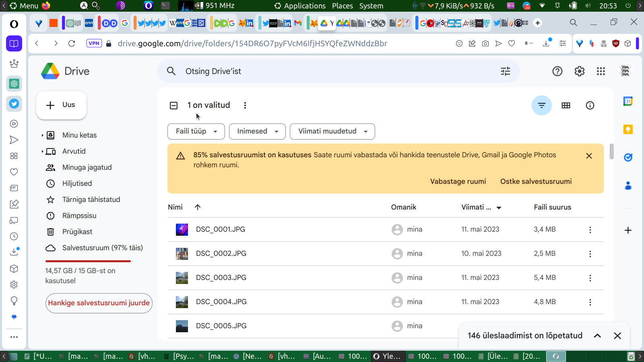Open Drive settings gear icon
644x362 pixels.
pyautogui.click(x=579, y=71)
